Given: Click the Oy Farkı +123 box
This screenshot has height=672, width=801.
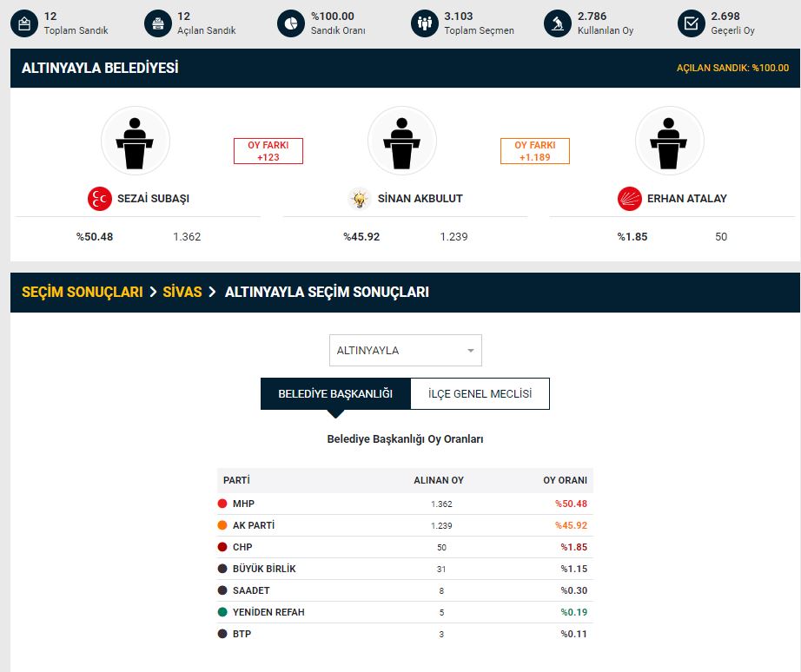Looking at the screenshot, I should pos(268,151).
